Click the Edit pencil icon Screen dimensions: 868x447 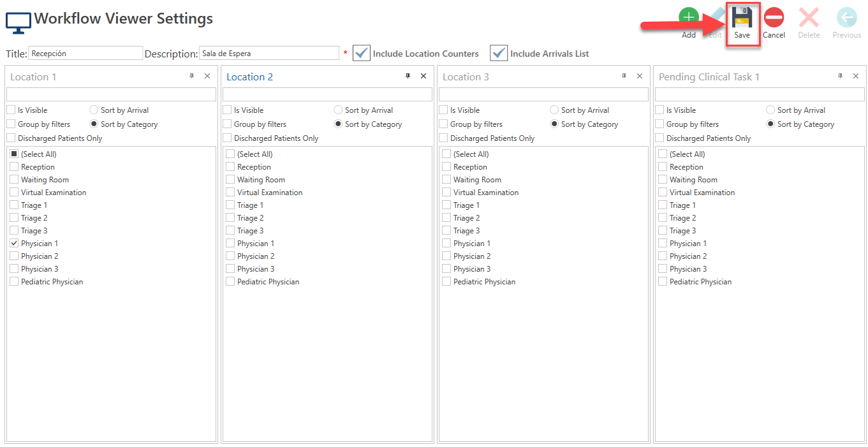click(x=717, y=17)
